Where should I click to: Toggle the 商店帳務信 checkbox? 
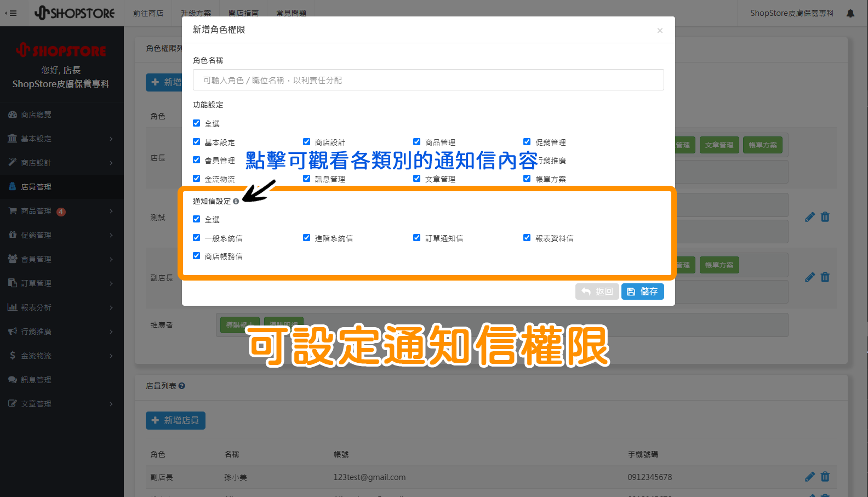pyautogui.click(x=196, y=256)
